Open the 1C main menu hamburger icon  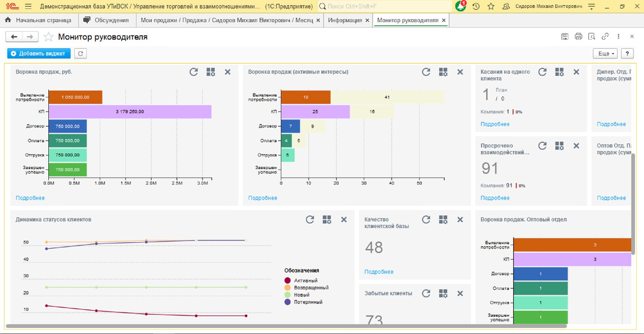[28, 6]
